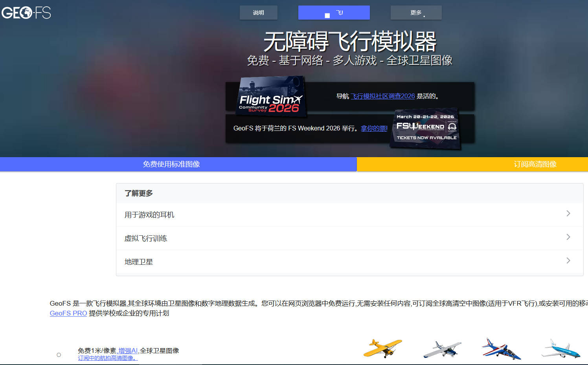The image size is (588, 365).
Task: Click the 订阅中的航拍高清图像 link
Action: [x=107, y=358]
